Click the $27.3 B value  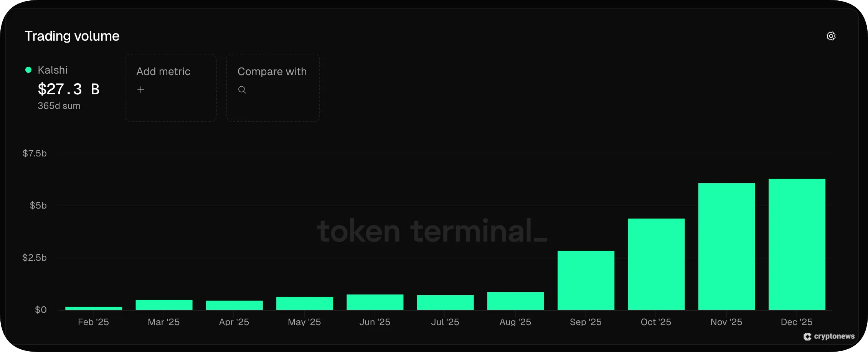pyautogui.click(x=69, y=89)
